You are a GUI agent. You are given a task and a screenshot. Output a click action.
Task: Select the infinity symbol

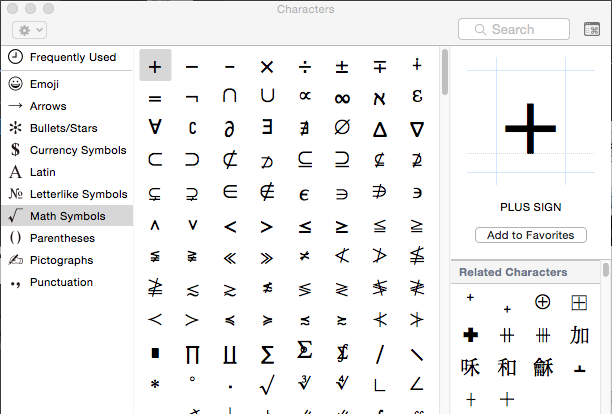coord(342,98)
